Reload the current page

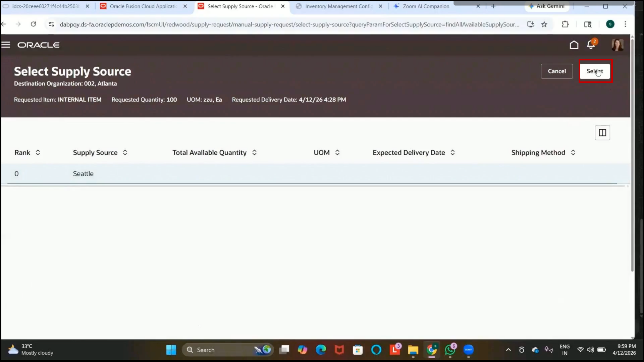[33, 24]
